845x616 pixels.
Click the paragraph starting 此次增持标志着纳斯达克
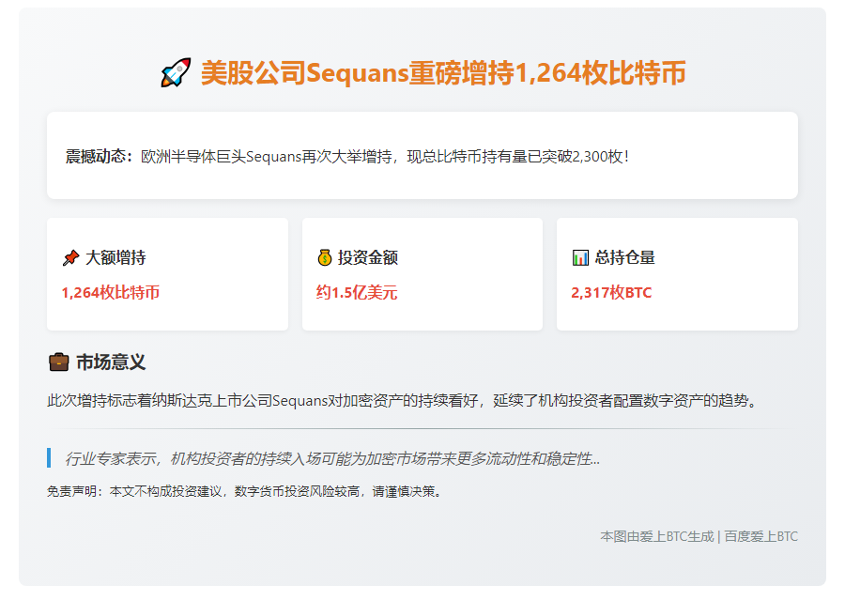click(403, 401)
